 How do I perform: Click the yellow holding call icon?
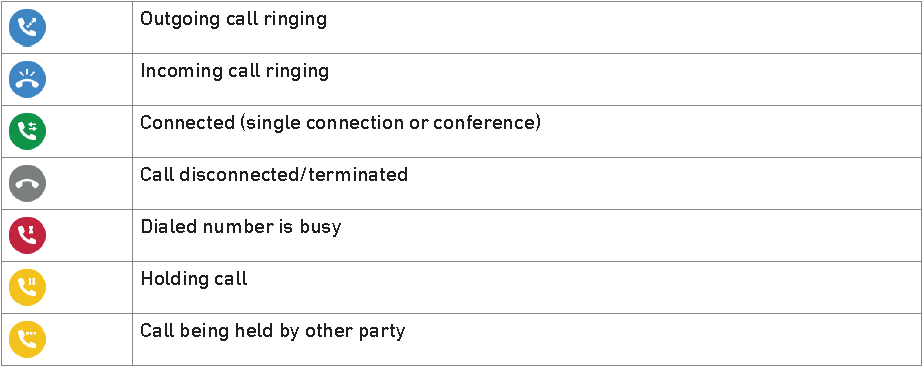27,287
